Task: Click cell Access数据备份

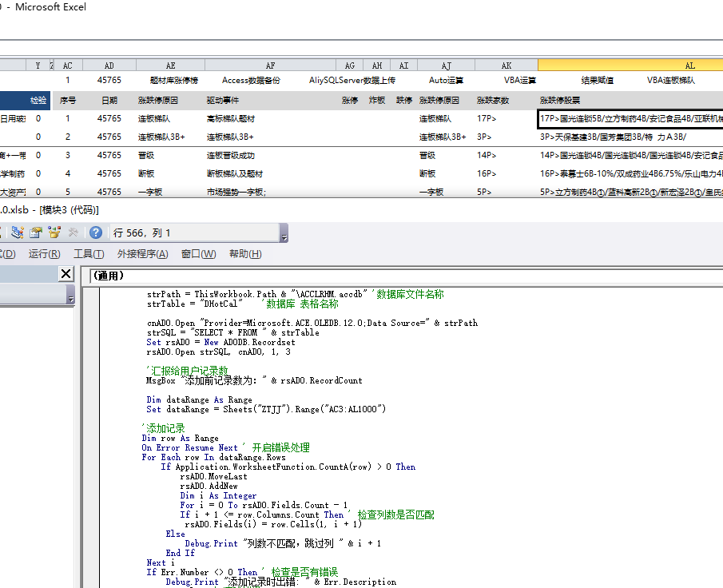Action: (x=251, y=80)
